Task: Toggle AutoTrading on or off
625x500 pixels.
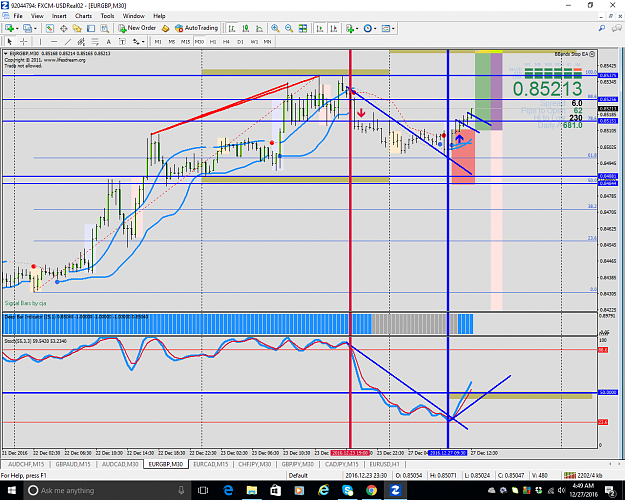Action: [197, 28]
